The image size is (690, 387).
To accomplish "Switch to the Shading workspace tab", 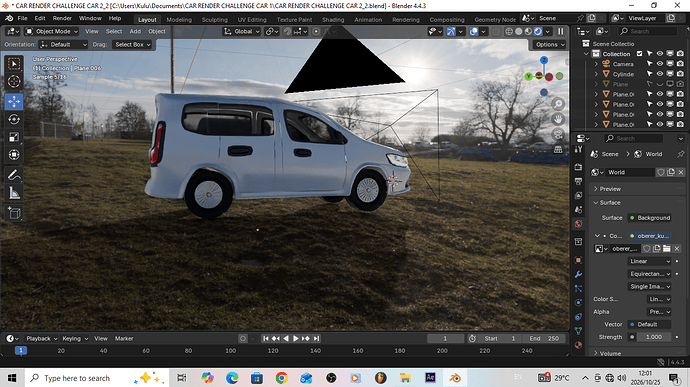I will point(333,19).
